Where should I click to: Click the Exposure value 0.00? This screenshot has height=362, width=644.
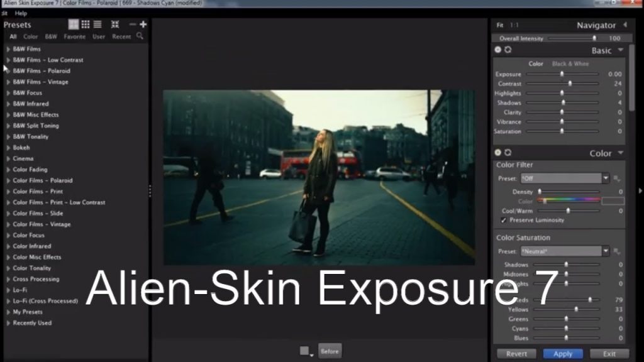(615, 74)
